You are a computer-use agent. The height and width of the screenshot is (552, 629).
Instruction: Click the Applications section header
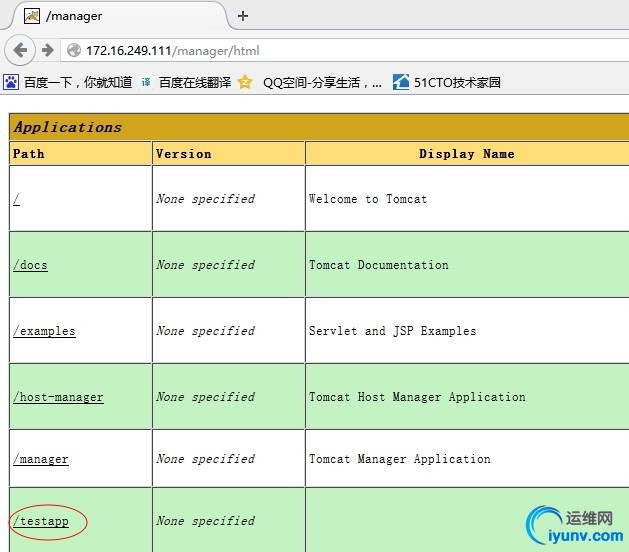pos(319,127)
